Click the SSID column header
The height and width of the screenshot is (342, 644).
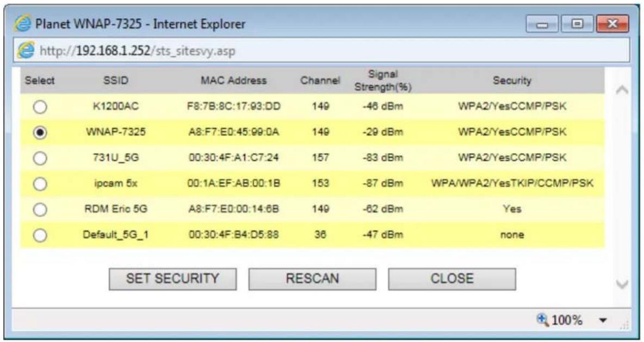pos(116,81)
